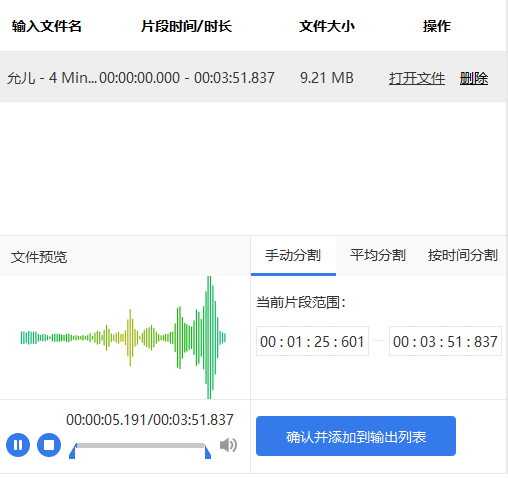Viewport: 508px width, 478px height.
Task: Click 确认并添加到输出列表 button
Action: coord(356,436)
